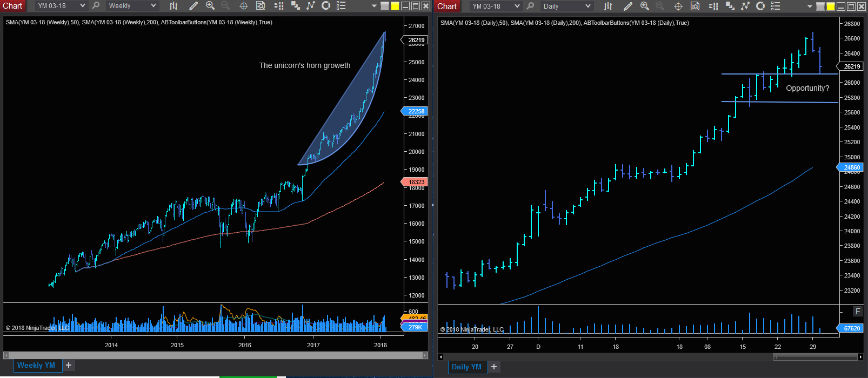The height and width of the screenshot is (378, 868).
Task: Click 26219 price marker on Daily chart
Action: [851, 66]
